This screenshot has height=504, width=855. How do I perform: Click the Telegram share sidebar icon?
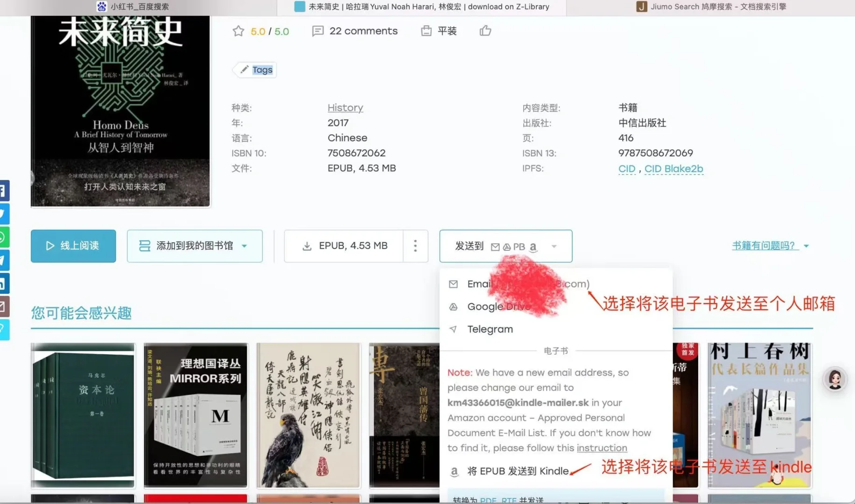click(4, 260)
